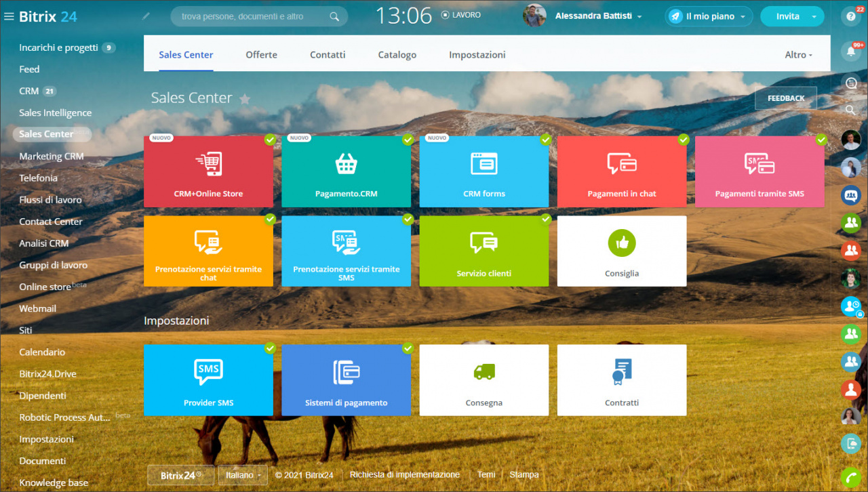The height and width of the screenshot is (492, 868).
Task: Add Sales Center to favorites star
Action: click(245, 99)
